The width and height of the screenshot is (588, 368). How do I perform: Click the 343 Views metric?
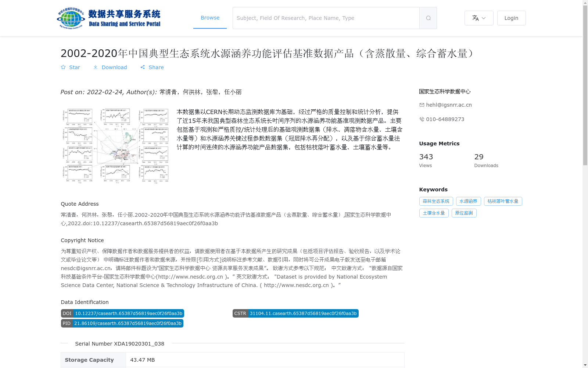(x=426, y=160)
